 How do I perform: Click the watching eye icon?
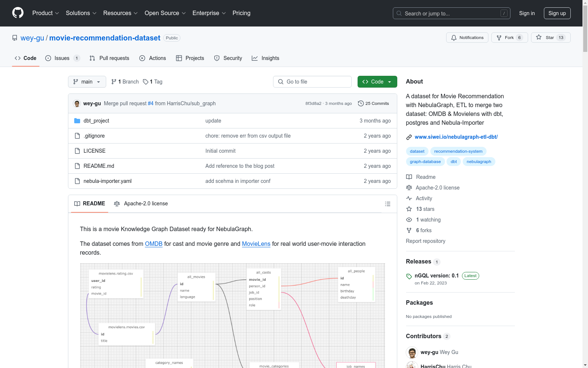tap(409, 220)
